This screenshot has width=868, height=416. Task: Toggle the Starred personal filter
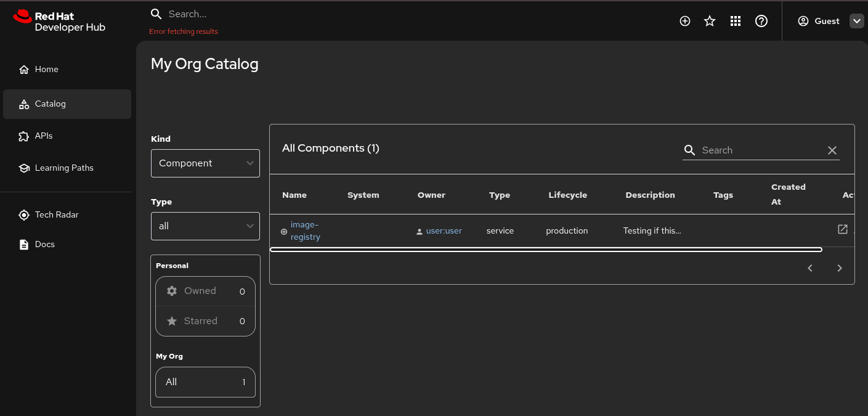click(205, 321)
